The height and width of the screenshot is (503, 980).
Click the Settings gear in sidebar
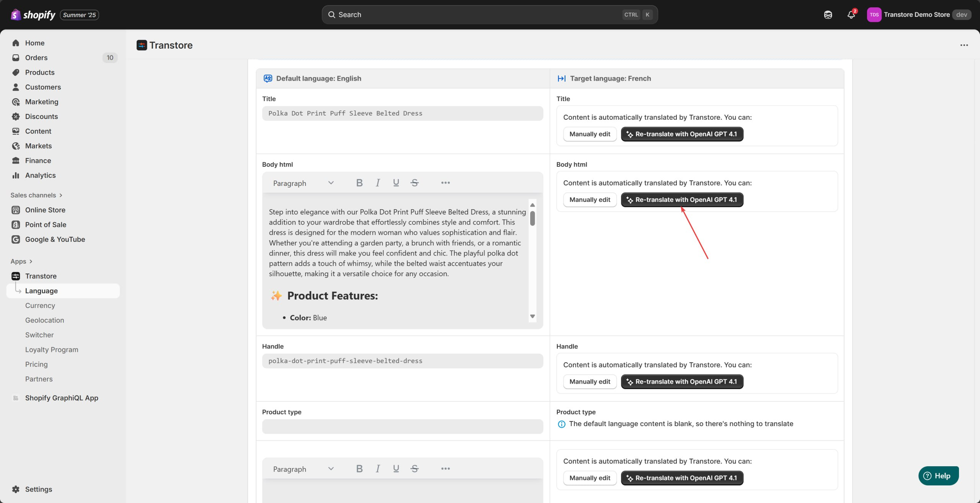tap(16, 489)
